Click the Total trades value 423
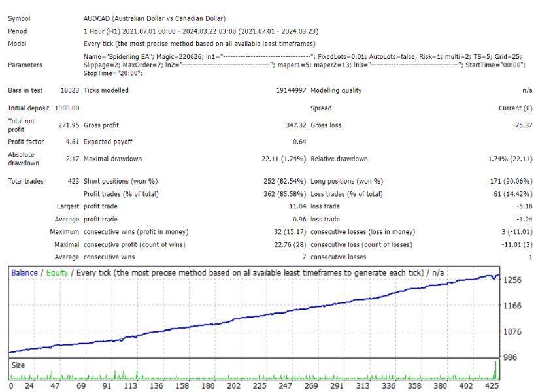This screenshot has width=536, height=392. coord(73,181)
